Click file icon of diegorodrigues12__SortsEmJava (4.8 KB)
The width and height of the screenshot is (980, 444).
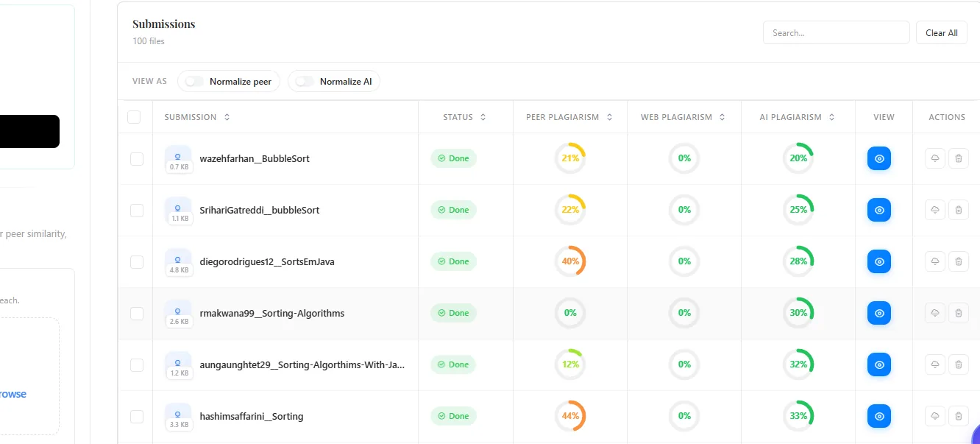tap(179, 261)
